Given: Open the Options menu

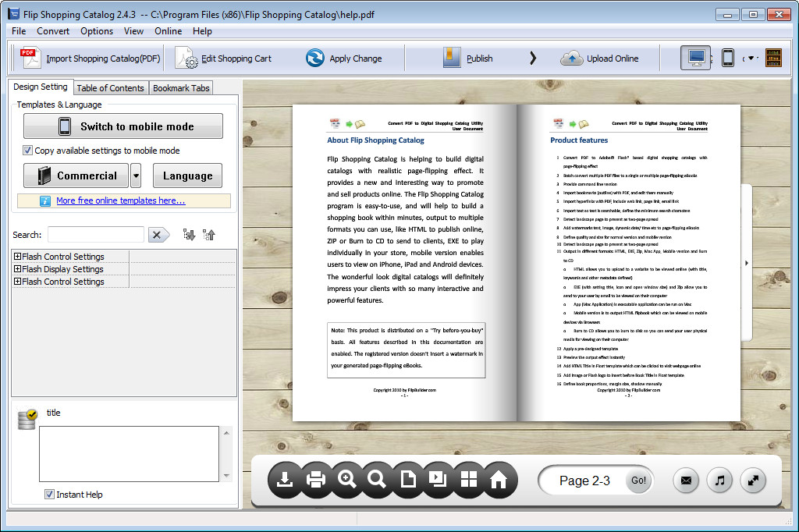Looking at the screenshot, I should pos(97,31).
